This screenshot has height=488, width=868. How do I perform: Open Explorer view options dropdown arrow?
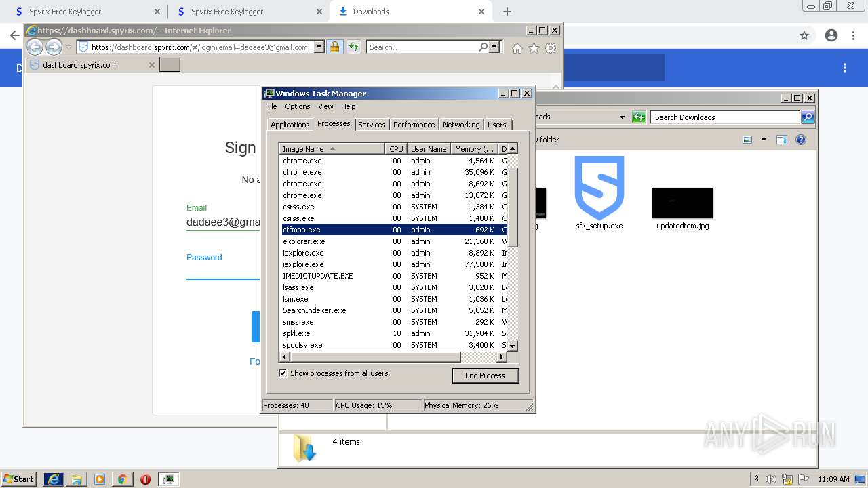(x=764, y=140)
